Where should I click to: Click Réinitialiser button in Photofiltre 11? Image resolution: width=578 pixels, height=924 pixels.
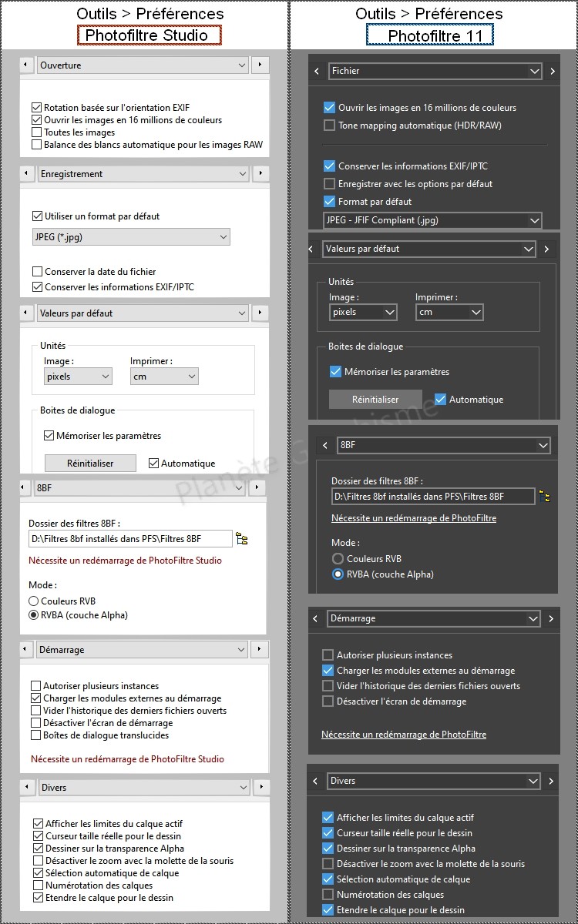point(375,400)
